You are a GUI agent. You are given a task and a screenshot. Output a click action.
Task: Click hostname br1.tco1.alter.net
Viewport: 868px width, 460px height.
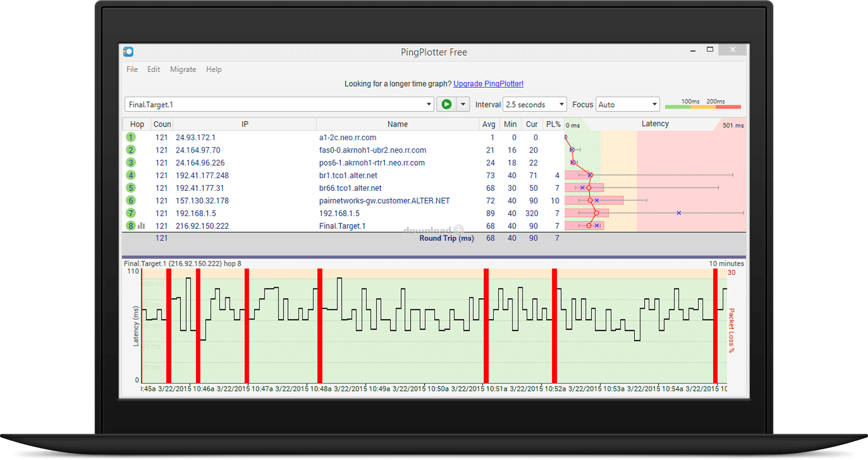coord(348,176)
